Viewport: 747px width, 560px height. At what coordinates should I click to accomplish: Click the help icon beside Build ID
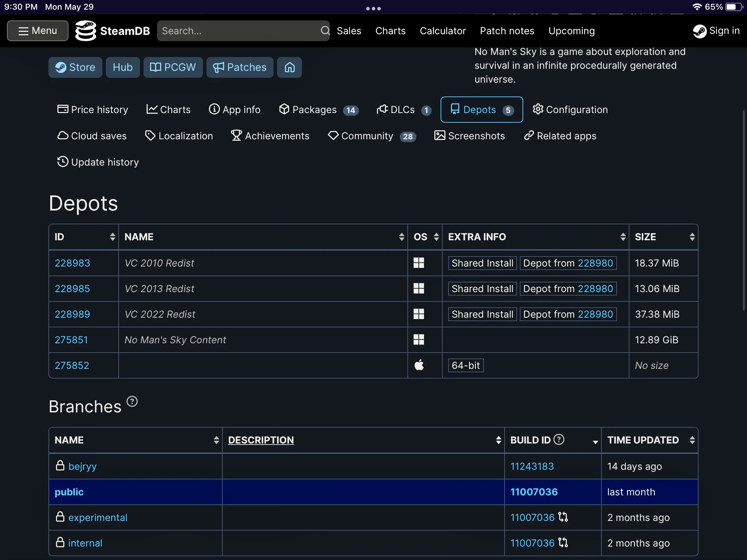click(x=559, y=439)
